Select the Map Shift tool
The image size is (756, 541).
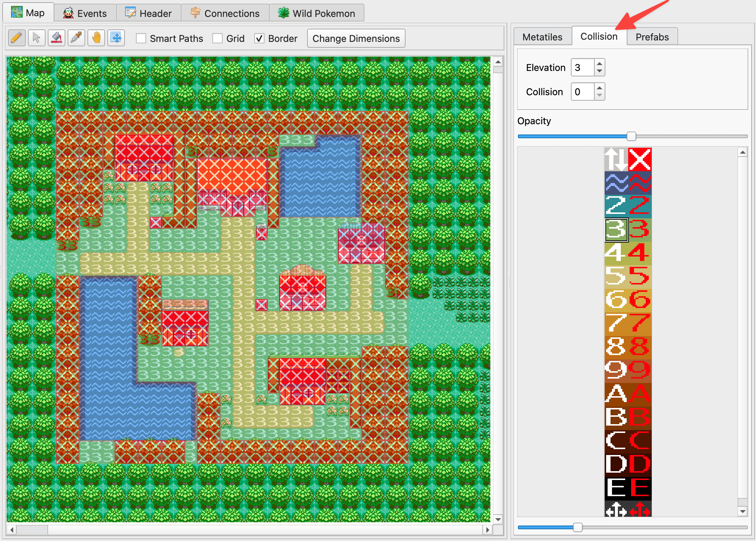[116, 37]
